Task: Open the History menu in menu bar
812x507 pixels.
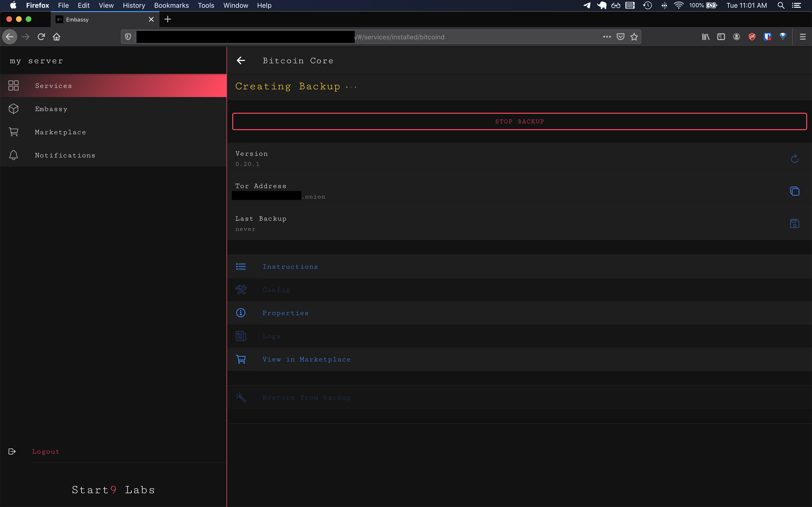Action: [134, 5]
